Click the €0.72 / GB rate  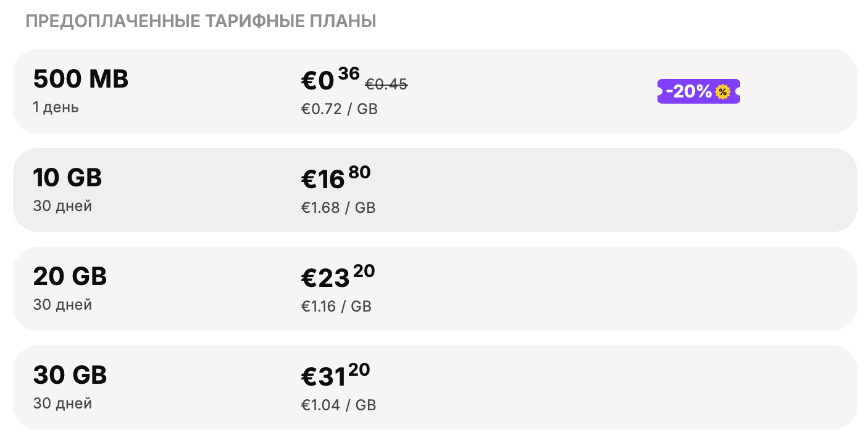pos(339,109)
